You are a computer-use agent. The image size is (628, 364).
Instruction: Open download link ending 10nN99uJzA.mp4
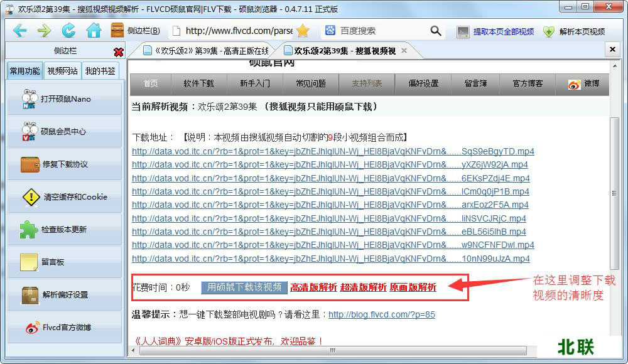331,259
